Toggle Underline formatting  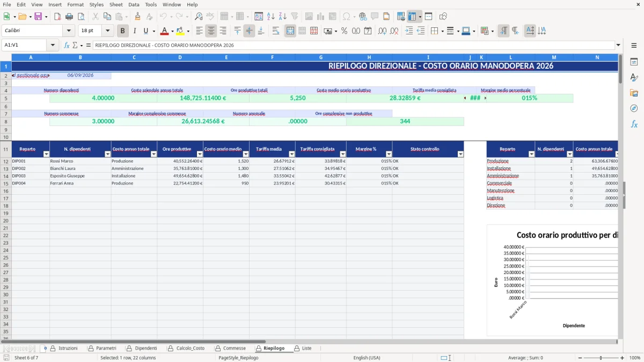(x=145, y=31)
